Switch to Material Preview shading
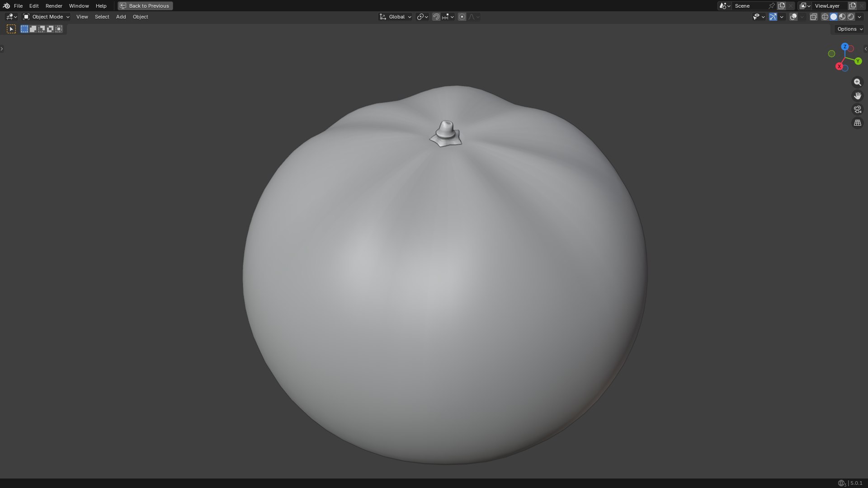 coord(842,17)
